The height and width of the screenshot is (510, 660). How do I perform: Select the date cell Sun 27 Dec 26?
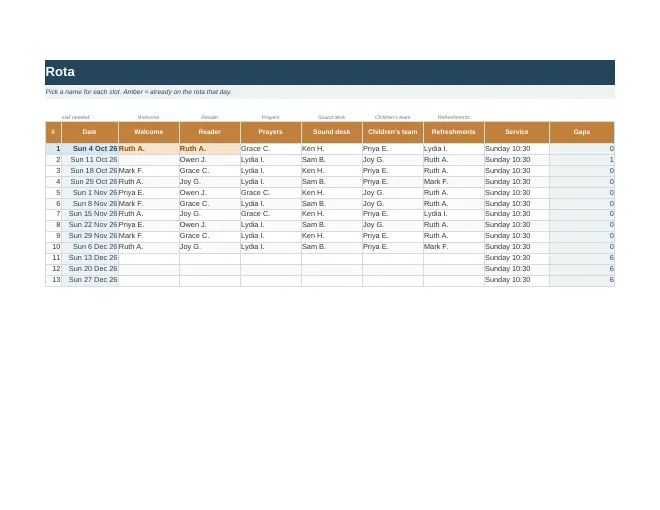(x=90, y=279)
